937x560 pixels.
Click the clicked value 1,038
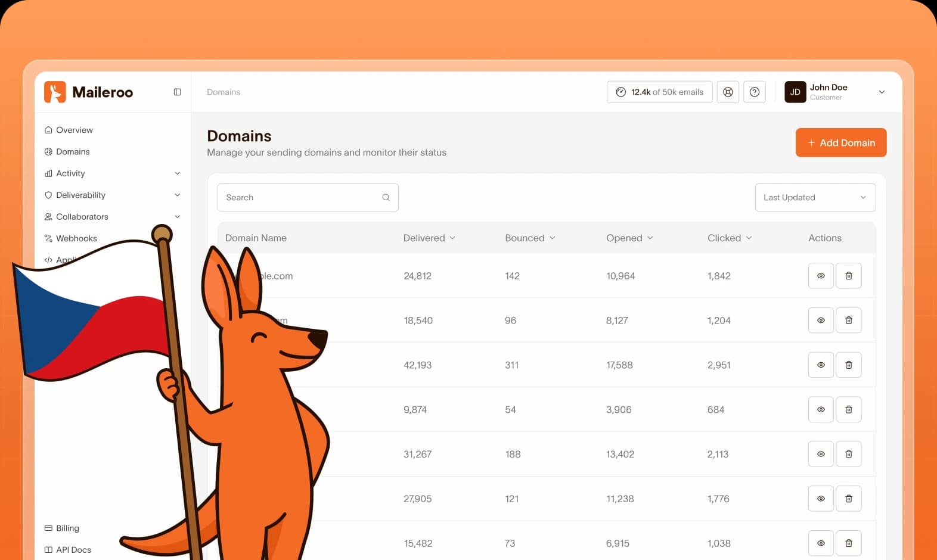pos(719,543)
